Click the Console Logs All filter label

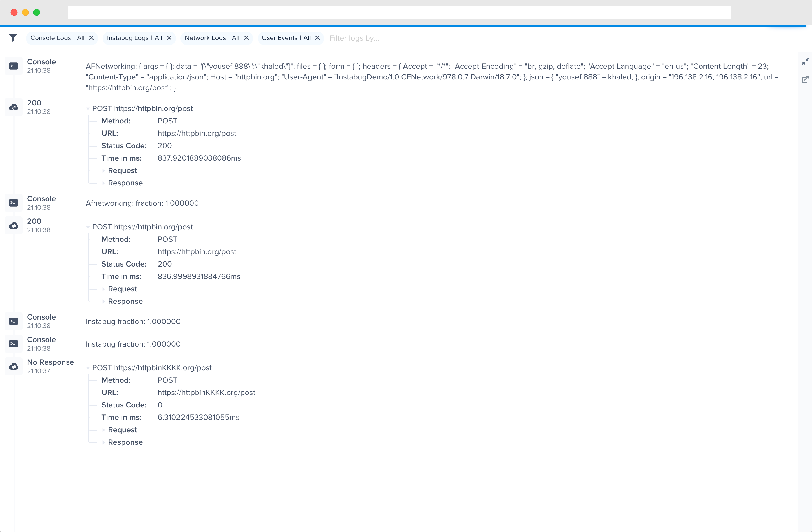57,38
